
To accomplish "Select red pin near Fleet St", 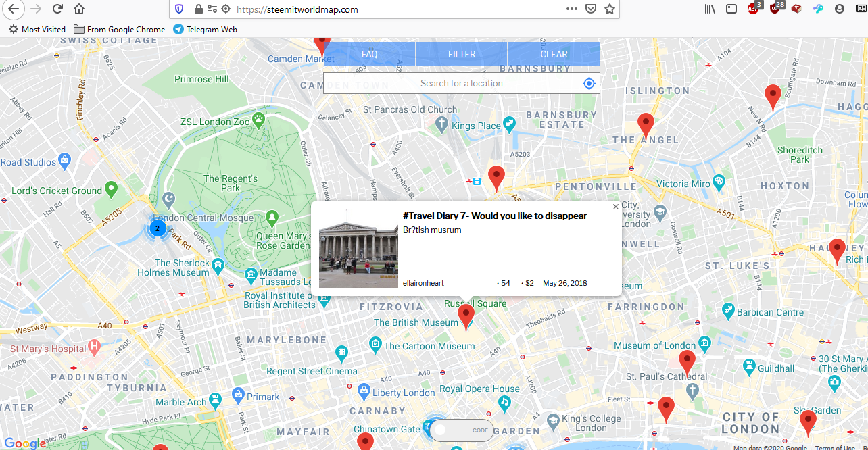I will click(x=666, y=409).
